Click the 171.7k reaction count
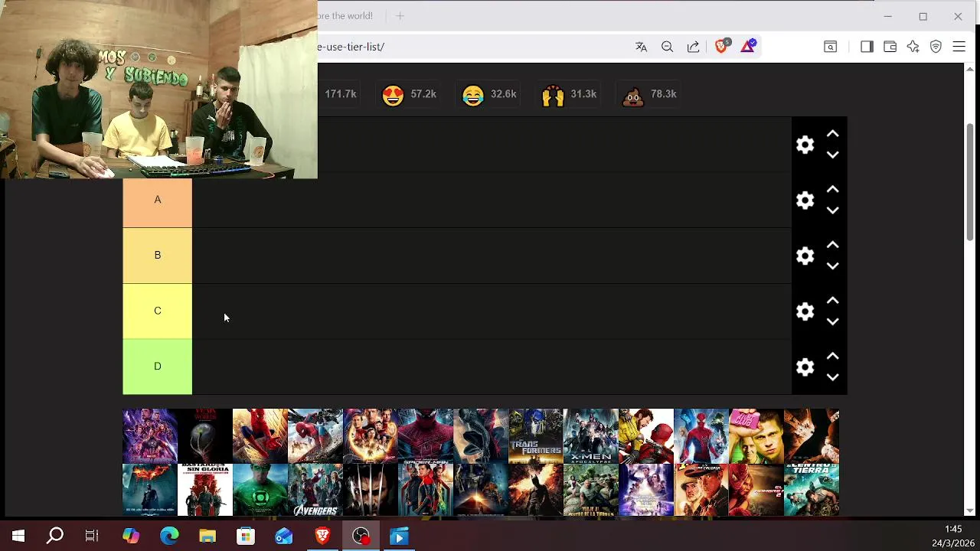 pyautogui.click(x=340, y=94)
